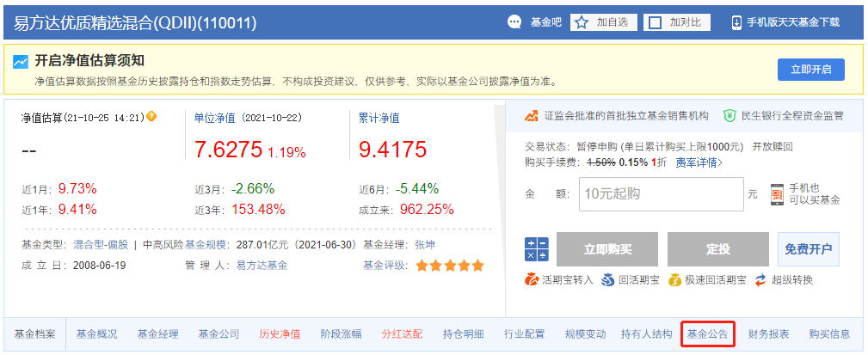Click the fund title 易方达优质精选混合(QDII)(110011)
This screenshot has height=355, width=868.
(135, 22)
